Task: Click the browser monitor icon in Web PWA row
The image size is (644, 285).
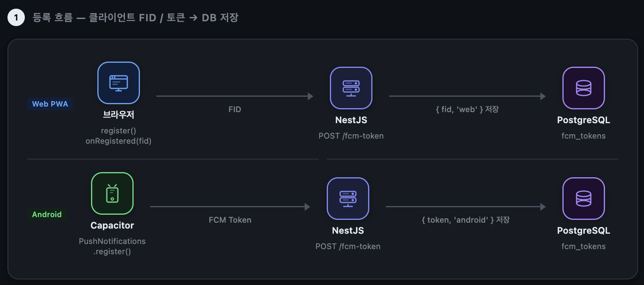Action: pos(119,83)
